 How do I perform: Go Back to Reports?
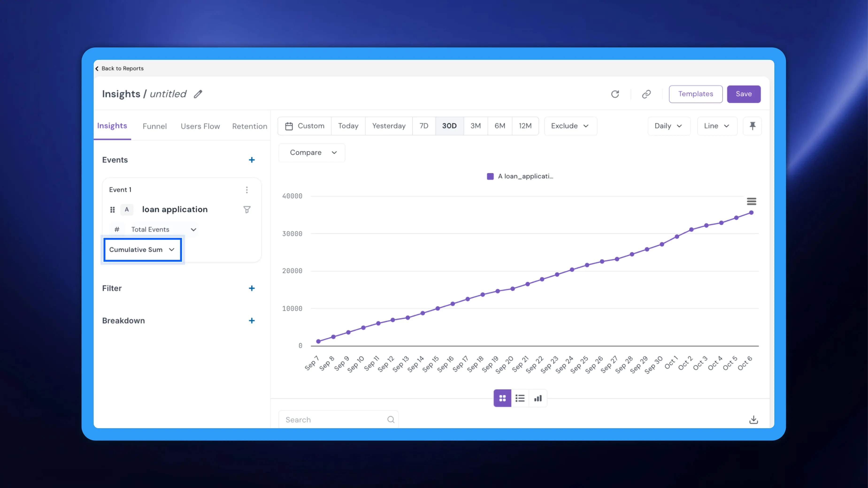click(120, 68)
